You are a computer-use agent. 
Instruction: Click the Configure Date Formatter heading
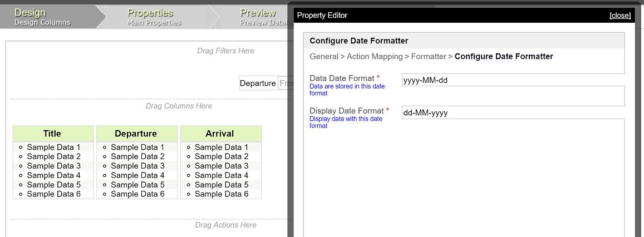tap(359, 41)
